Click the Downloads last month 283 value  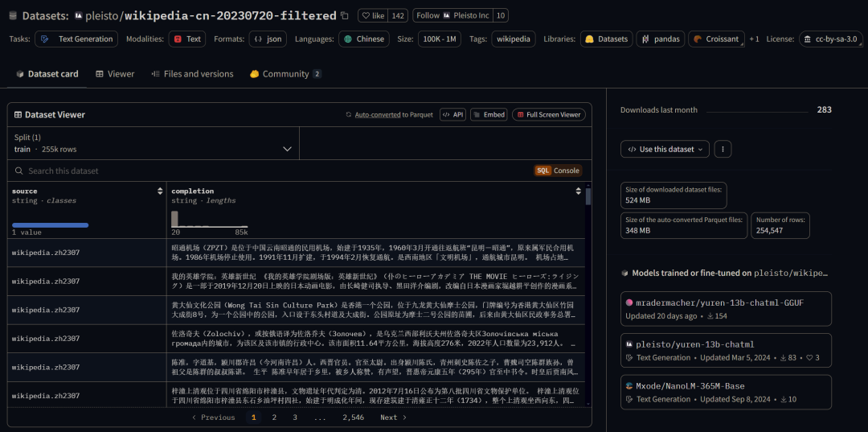pyautogui.click(x=825, y=109)
